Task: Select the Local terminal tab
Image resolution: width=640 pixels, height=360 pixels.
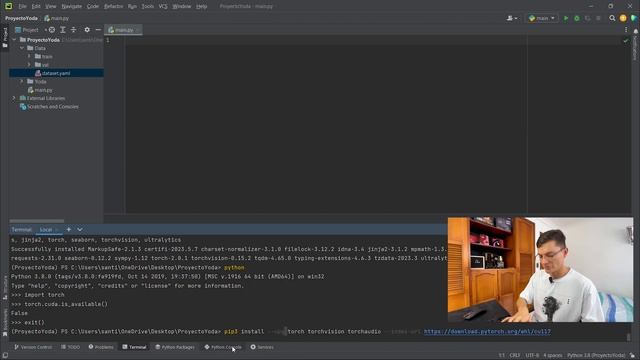Action: pyautogui.click(x=46, y=229)
